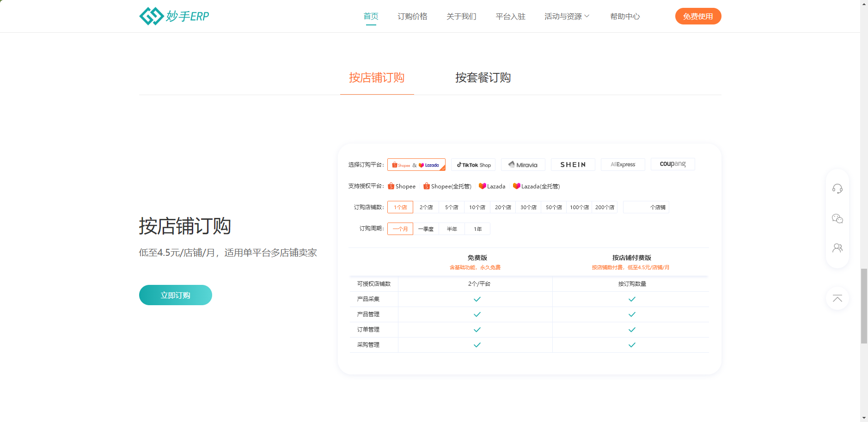Screen dimensions: 868x422
Task: Switch to the 按套餐订购 tab
Action: tap(483, 78)
